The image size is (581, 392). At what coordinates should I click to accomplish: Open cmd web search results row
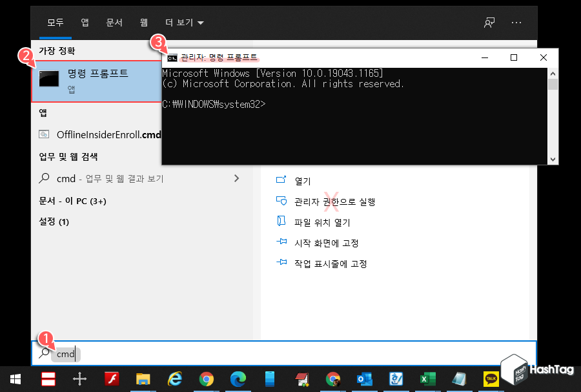coord(142,179)
